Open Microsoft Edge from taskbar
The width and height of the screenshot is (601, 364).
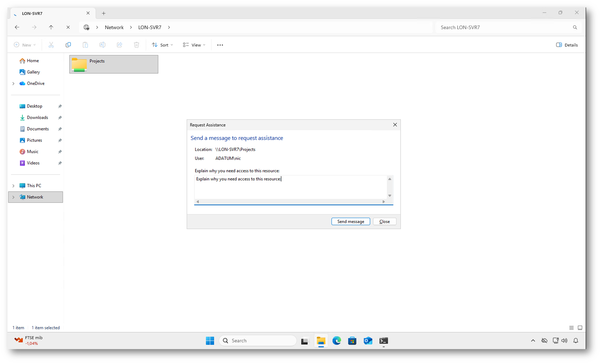click(x=337, y=341)
